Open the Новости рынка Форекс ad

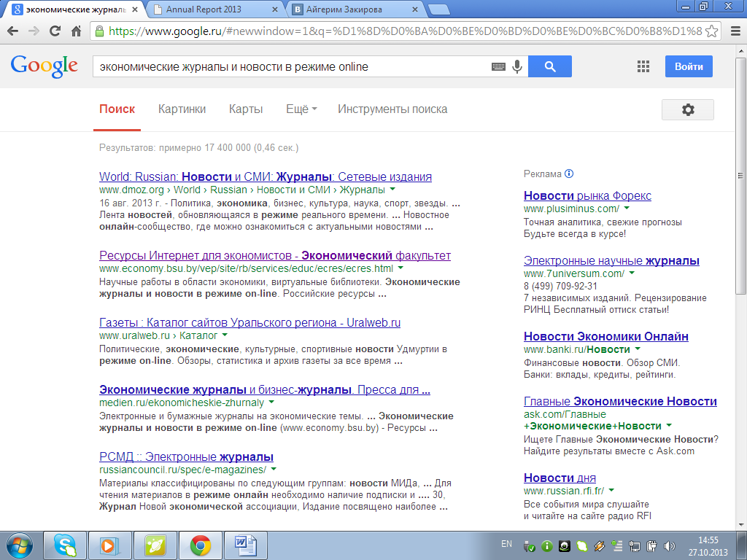[587, 195]
